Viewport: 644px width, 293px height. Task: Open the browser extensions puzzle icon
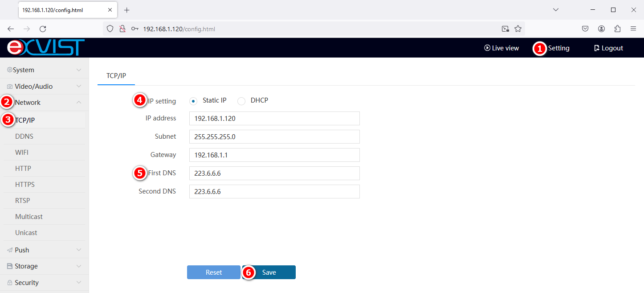click(x=617, y=29)
